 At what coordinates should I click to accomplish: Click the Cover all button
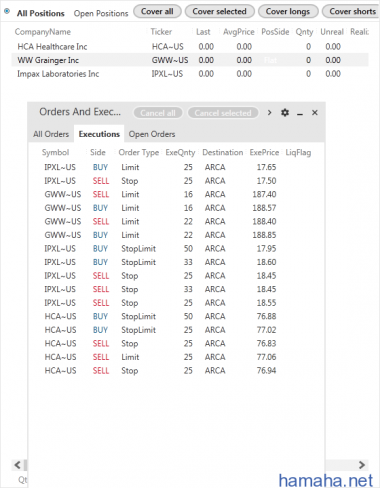click(157, 11)
